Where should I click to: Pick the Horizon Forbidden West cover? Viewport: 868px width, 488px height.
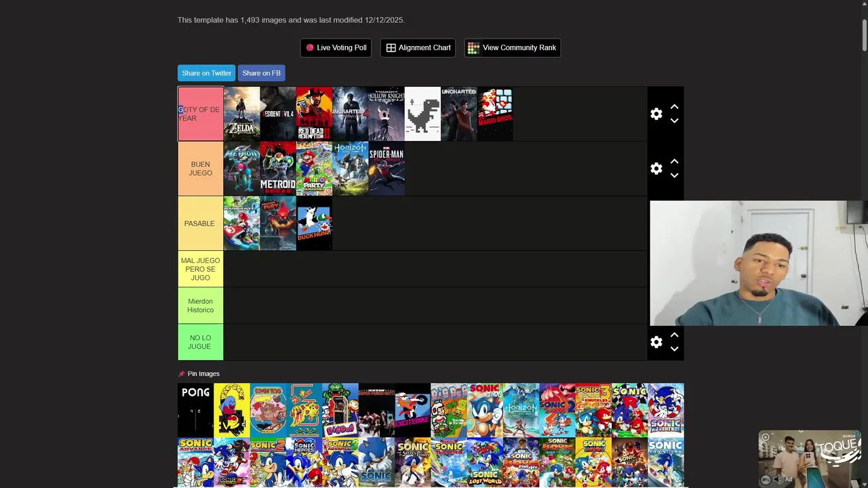(521, 410)
